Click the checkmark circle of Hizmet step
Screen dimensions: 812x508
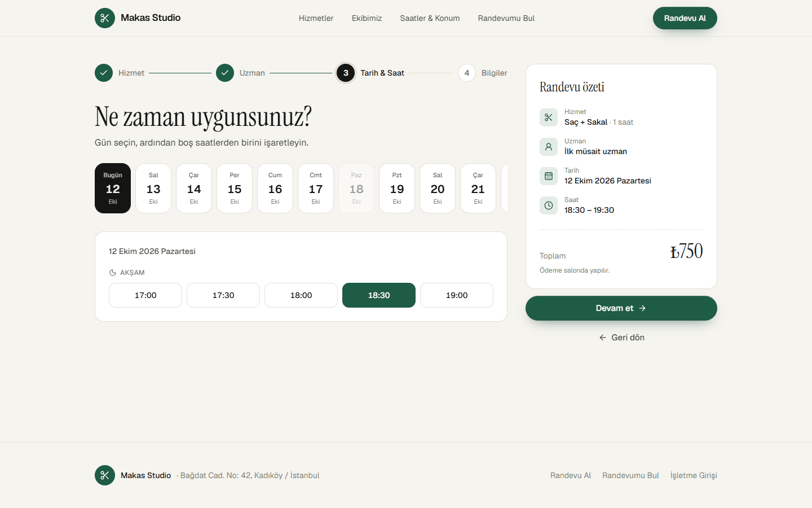point(104,73)
